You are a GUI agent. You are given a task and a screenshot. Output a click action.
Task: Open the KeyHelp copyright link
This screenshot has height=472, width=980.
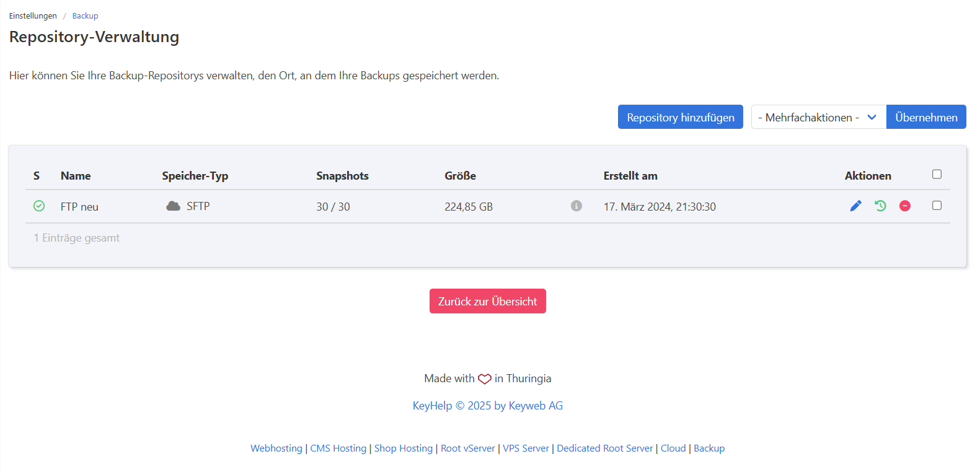pyautogui.click(x=487, y=406)
